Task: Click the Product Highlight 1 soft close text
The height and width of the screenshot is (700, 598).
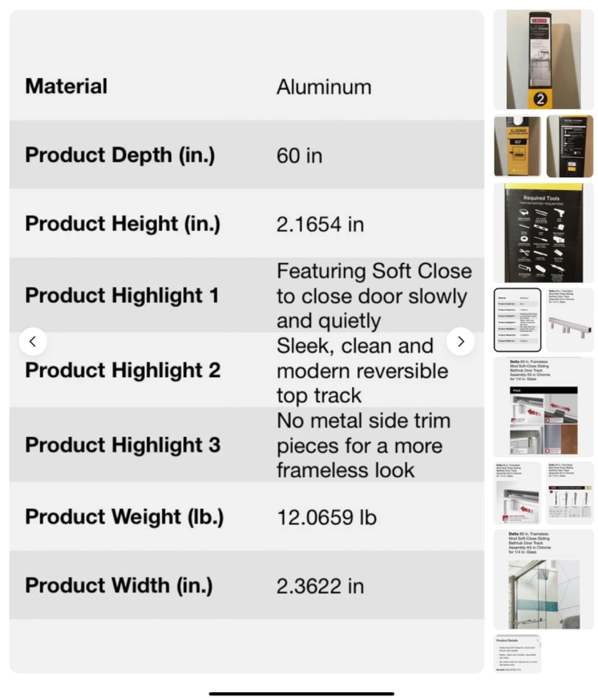Action: point(373,296)
